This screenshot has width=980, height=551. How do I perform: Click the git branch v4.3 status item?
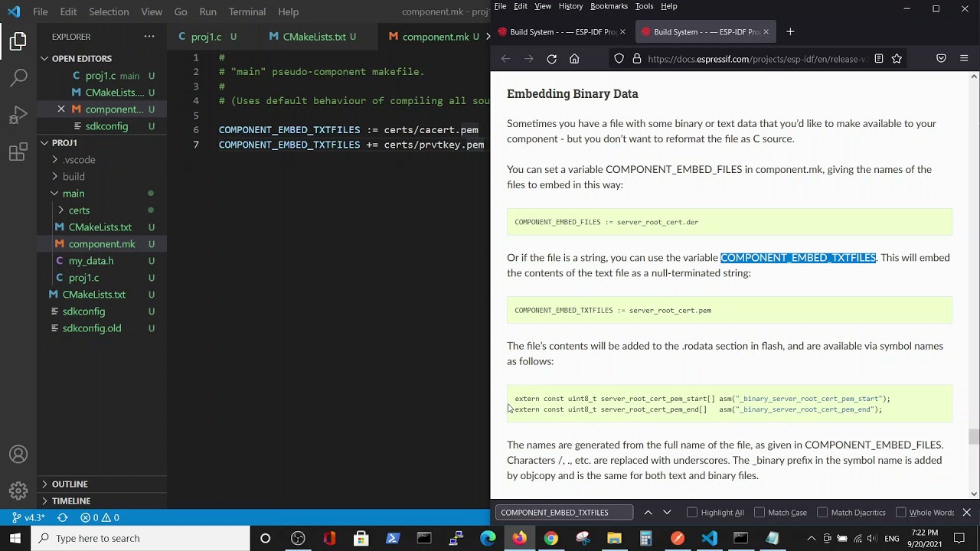pos(28,518)
